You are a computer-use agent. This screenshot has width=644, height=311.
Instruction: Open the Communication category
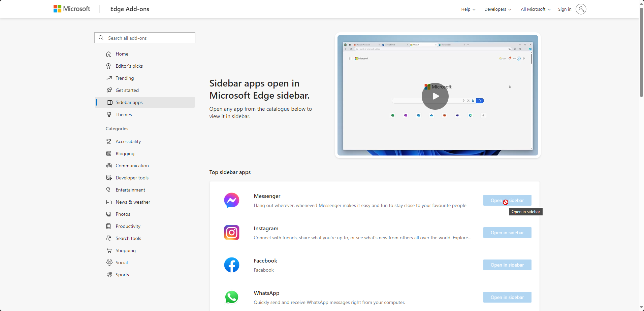pyautogui.click(x=145, y=166)
